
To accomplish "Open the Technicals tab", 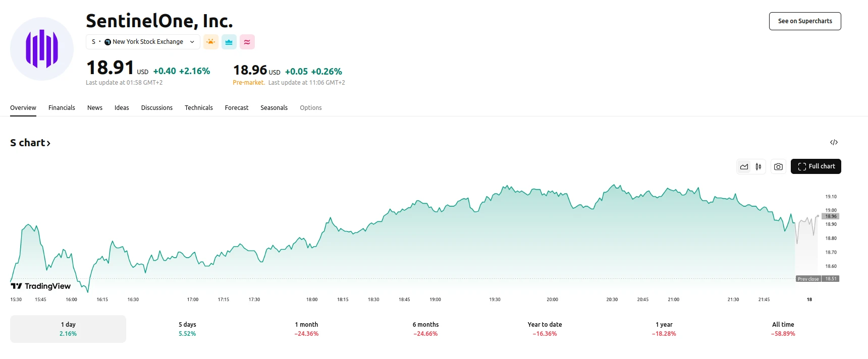I will pos(198,107).
